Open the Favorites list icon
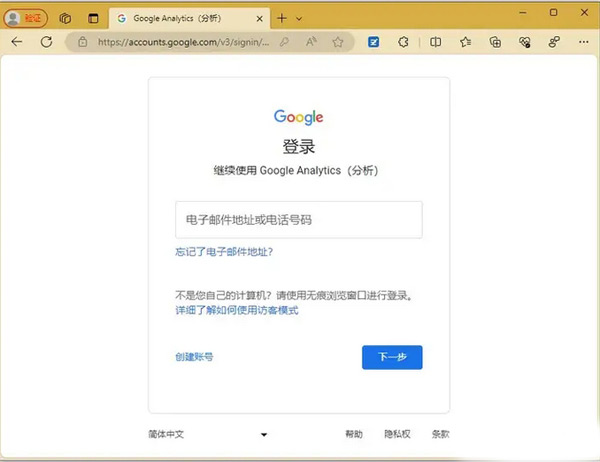The height and width of the screenshot is (462, 600). click(465, 42)
